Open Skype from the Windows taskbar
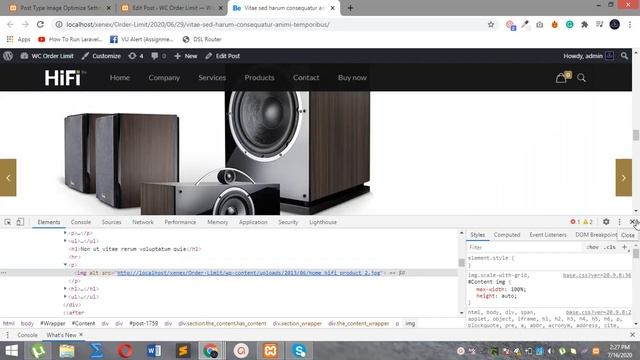 click(299, 351)
